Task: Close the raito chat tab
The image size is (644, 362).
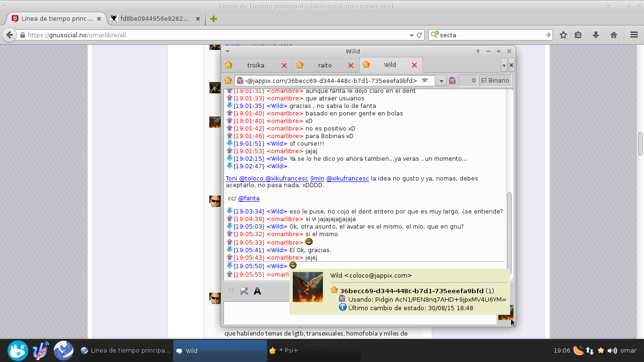Action: click(x=351, y=66)
